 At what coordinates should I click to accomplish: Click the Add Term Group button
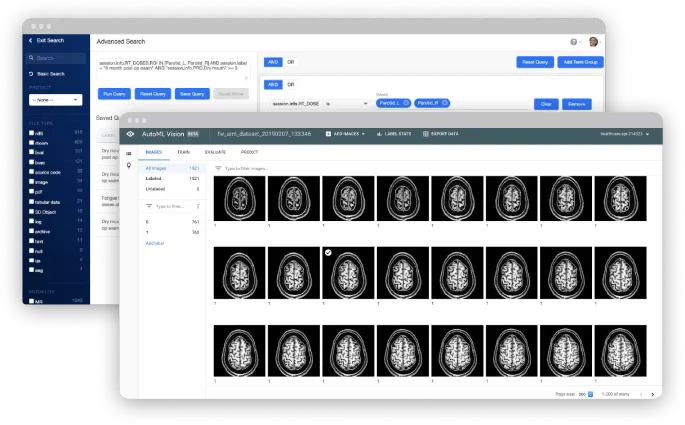(x=579, y=62)
